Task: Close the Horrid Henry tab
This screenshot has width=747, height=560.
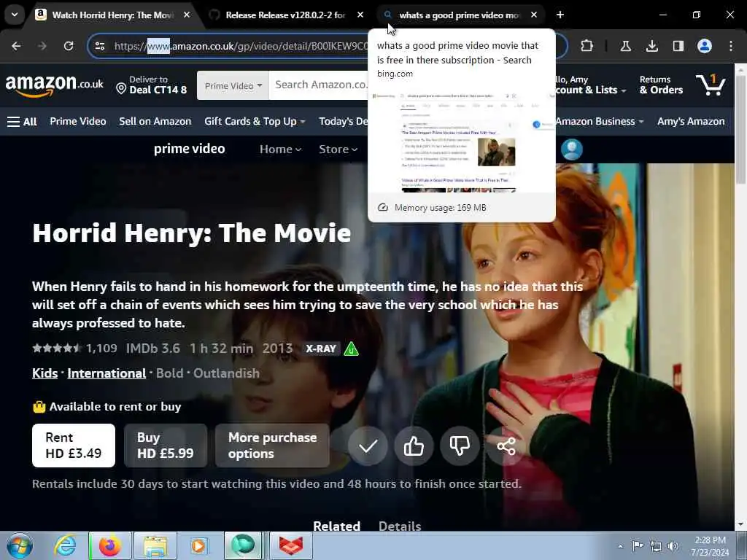Action: pos(187,15)
